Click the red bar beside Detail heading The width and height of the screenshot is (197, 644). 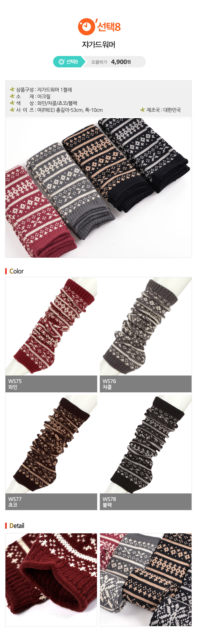click(x=6, y=526)
